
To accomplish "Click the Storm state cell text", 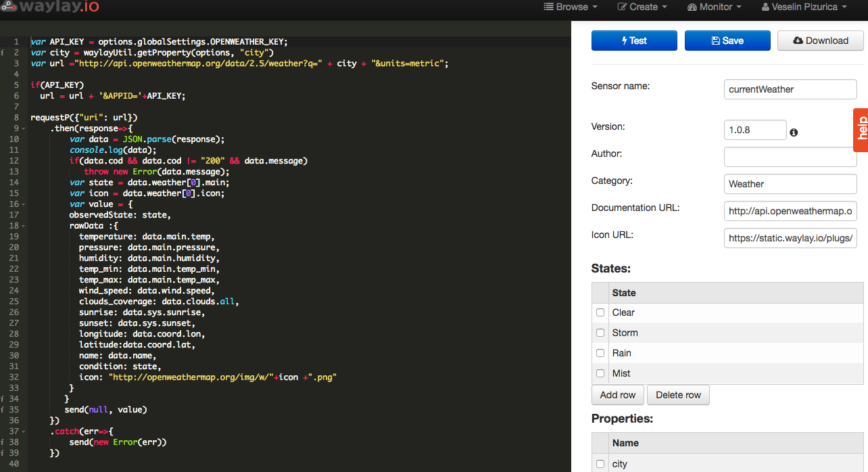I will point(625,333).
